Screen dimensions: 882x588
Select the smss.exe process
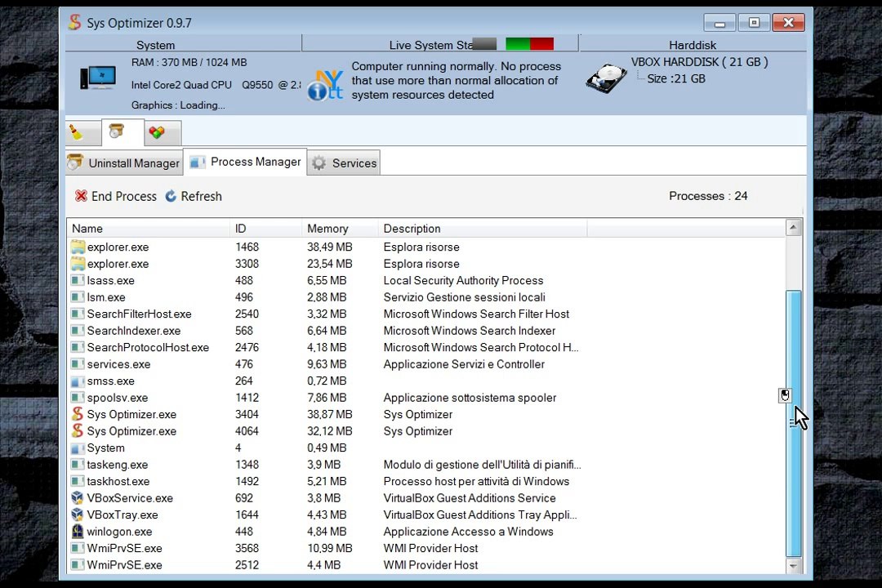click(x=425, y=381)
